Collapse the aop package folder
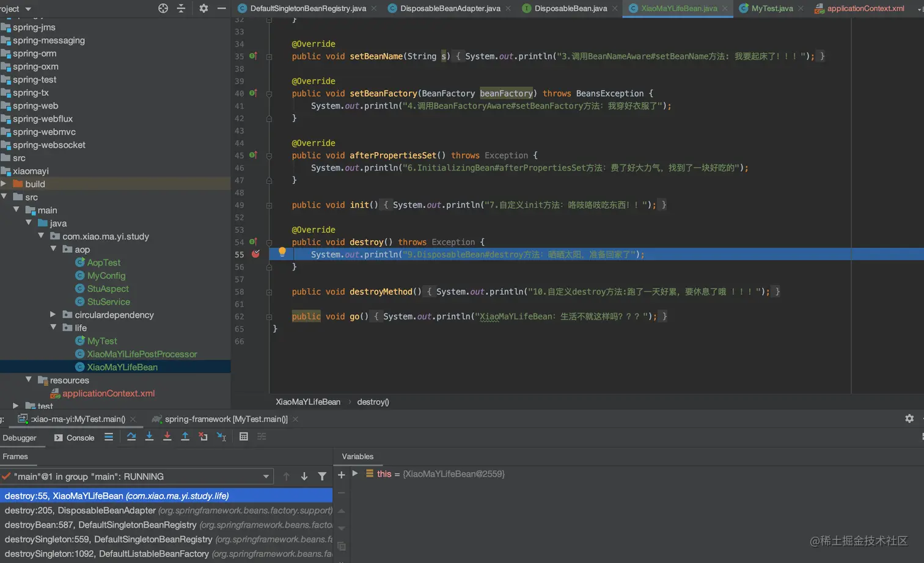 coord(54,249)
